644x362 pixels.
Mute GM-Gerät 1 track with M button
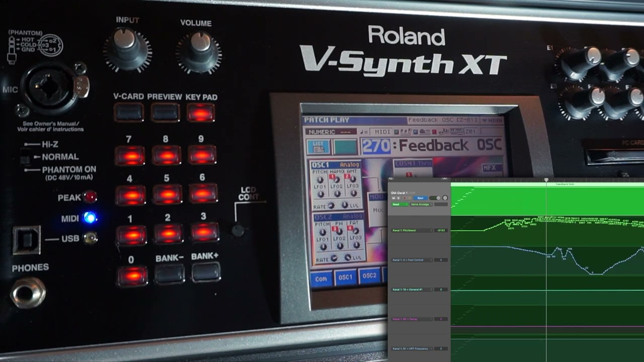pyautogui.click(x=393, y=198)
